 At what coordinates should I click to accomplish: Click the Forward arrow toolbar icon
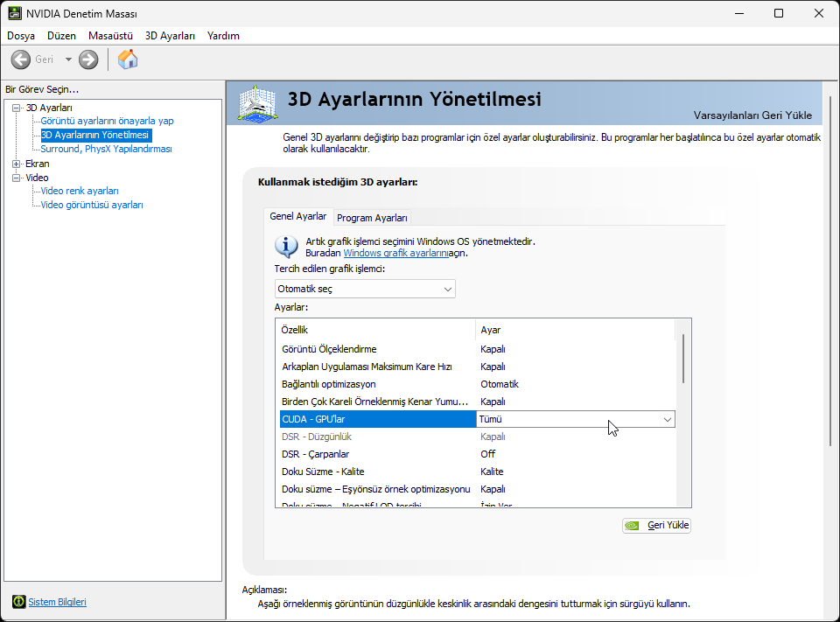(x=88, y=59)
